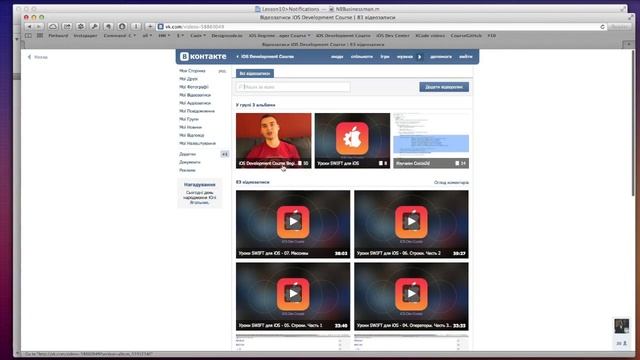Image resolution: width=640 pixels, height=360 pixels.
Task: Open 'Мої Друзі' in left sidebar
Action: (x=188, y=79)
